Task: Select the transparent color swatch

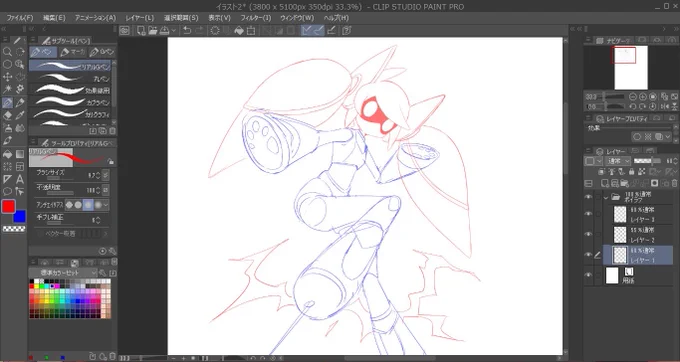Action: tap(14, 228)
